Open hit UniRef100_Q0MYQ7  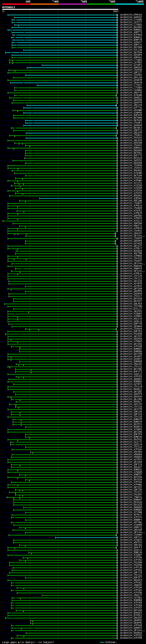point(131,17)
